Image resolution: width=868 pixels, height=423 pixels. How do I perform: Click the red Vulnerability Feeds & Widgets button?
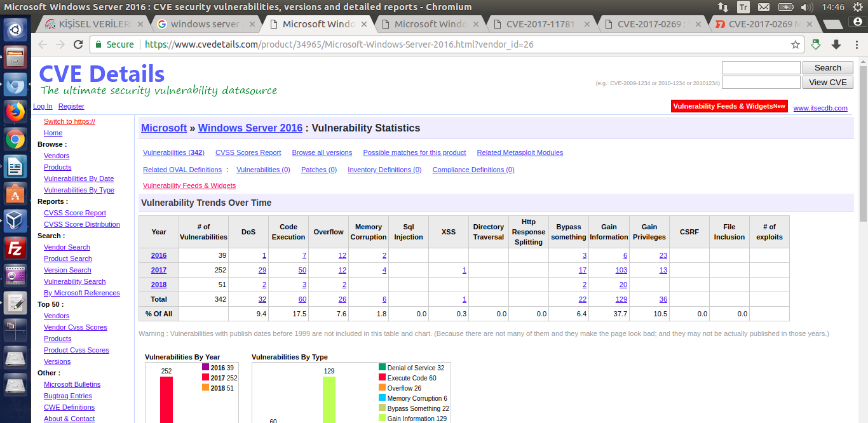point(729,106)
